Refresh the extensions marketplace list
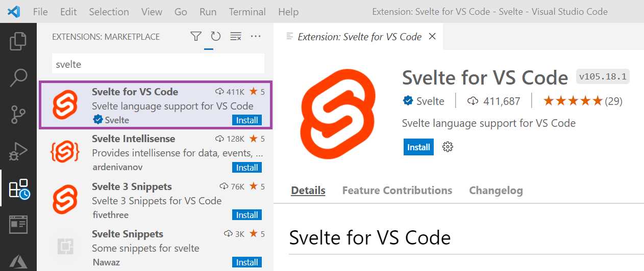The image size is (644, 271). point(216,37)
